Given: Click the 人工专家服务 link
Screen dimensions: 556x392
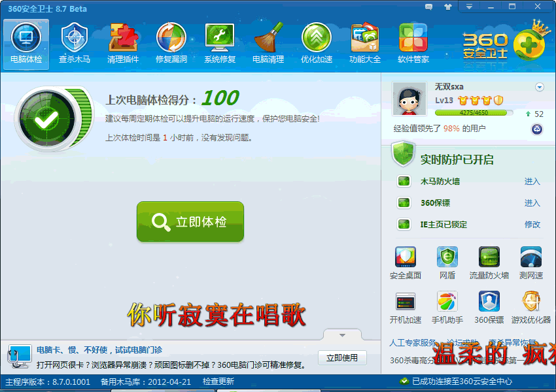Looking at the screenshot, I should click(413, 343).
